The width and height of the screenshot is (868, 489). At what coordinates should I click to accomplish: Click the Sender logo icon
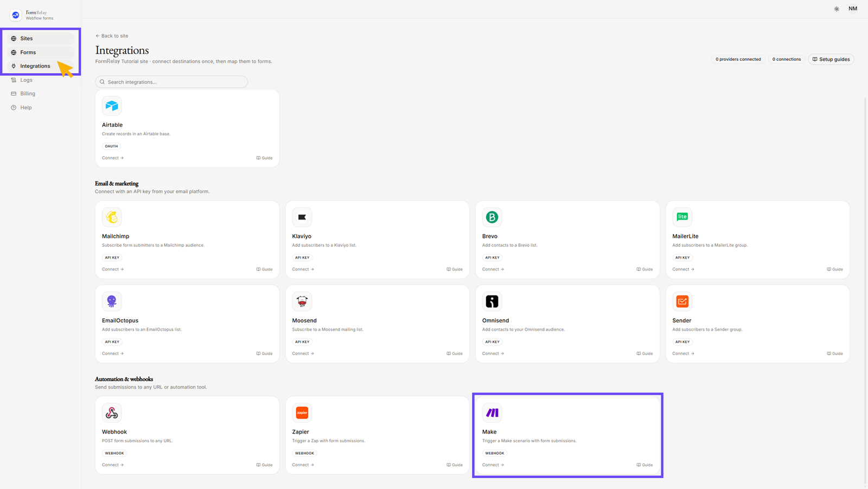coord(682,301)
